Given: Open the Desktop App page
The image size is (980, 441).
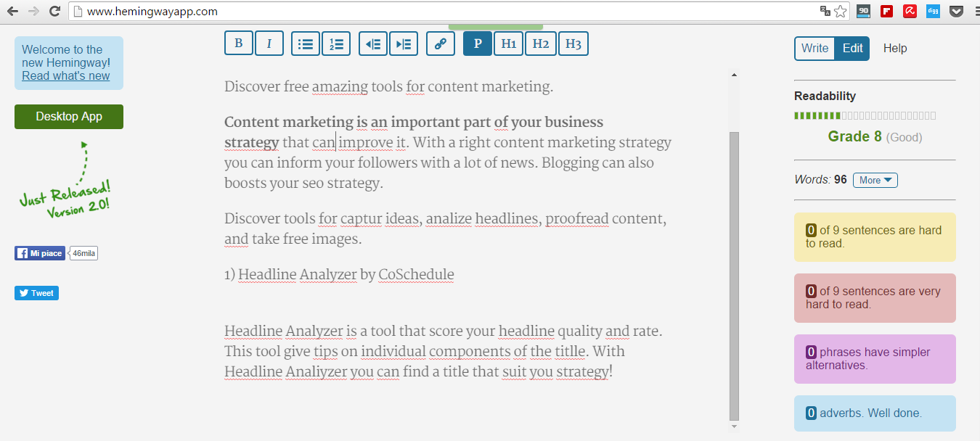Looking at the screenshot, I should coord(69,117).
